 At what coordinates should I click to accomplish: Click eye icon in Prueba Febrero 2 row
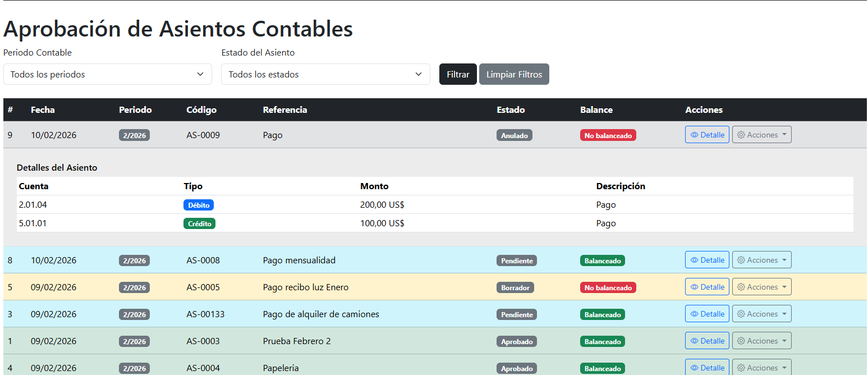[x=695, y=341]
